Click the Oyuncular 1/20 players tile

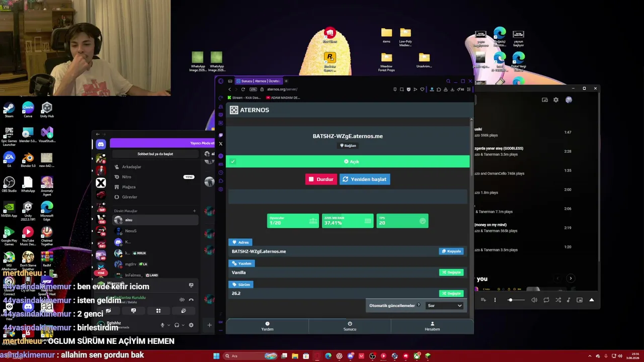(x=293, y=221)
